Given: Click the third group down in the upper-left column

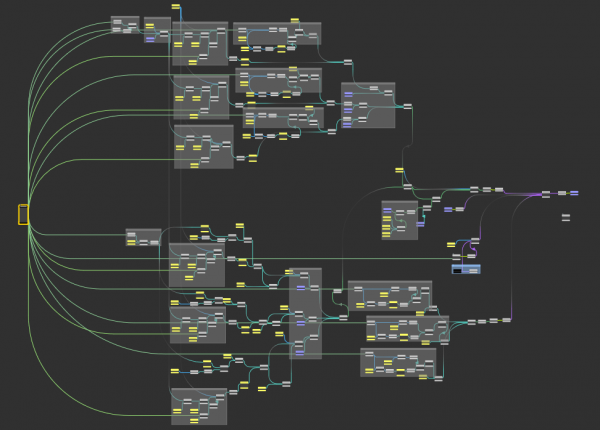Looking at the screenshot, I should tap(203, 146).
